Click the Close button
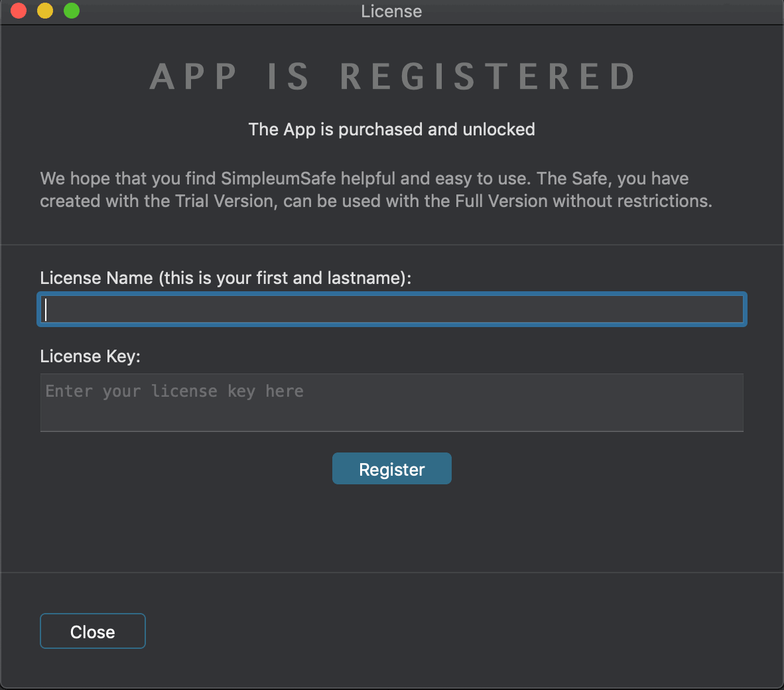This screenshot has width=784, height=690. pyautogui.click(x=92, y=631)
